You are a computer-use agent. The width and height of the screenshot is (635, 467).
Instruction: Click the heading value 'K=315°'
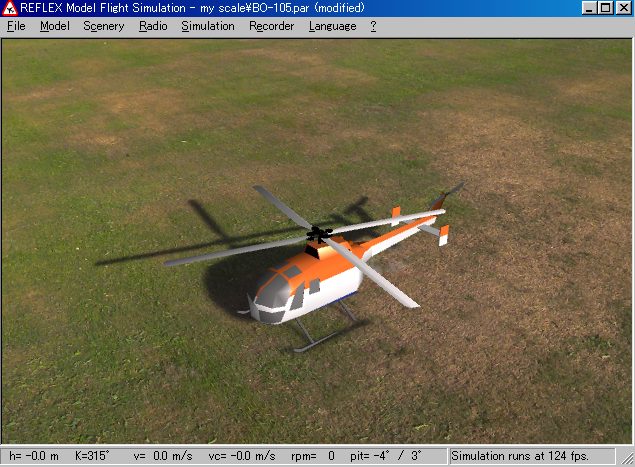92,456
